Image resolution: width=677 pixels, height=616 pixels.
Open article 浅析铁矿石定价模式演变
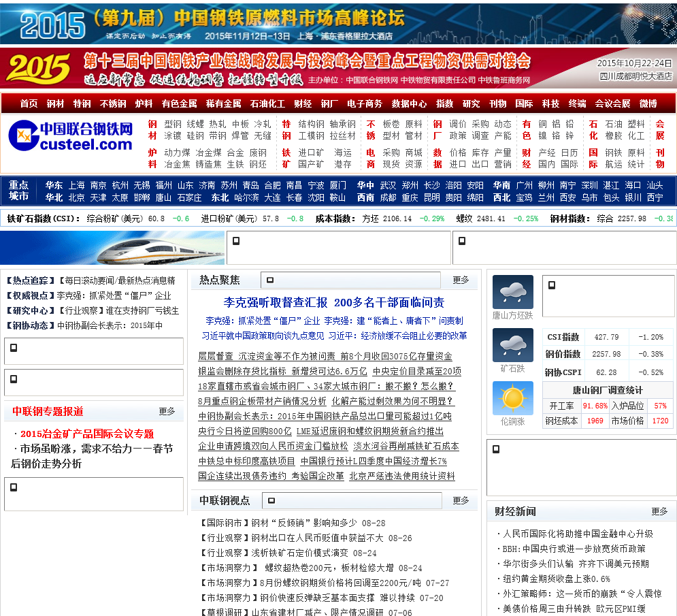pyautogui.click(x=299, y=553)
